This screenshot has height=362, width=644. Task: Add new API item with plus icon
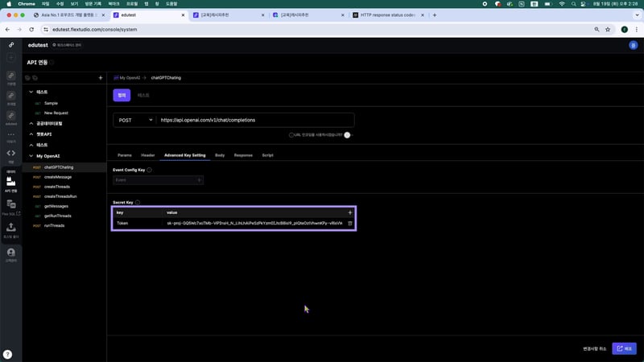point(100,78)
